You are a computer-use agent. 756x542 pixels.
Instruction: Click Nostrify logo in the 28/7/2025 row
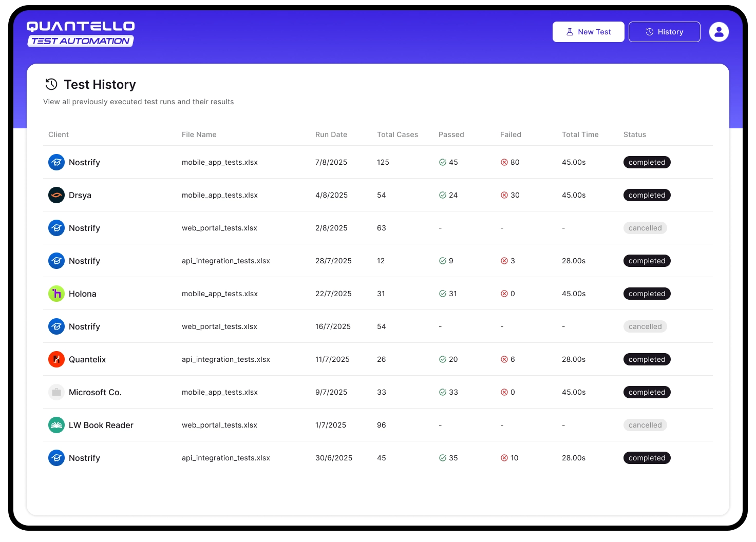pyautogui.click(x=56, y=261)
